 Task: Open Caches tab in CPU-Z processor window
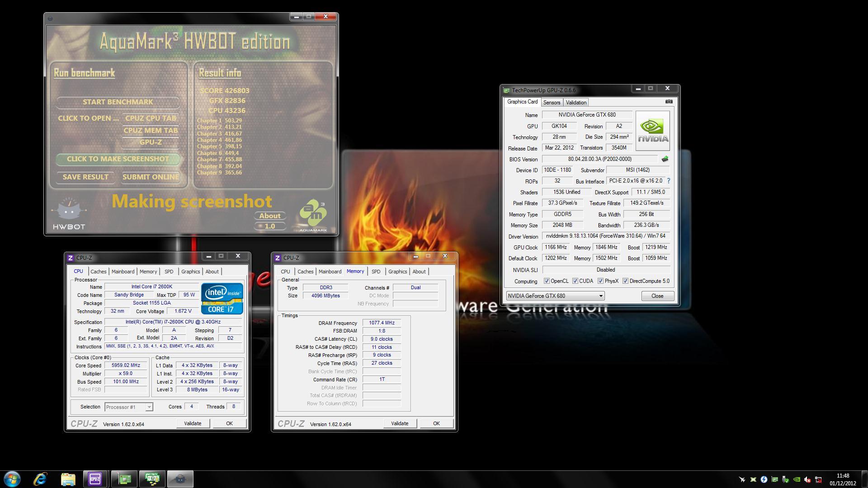[98, 272]
